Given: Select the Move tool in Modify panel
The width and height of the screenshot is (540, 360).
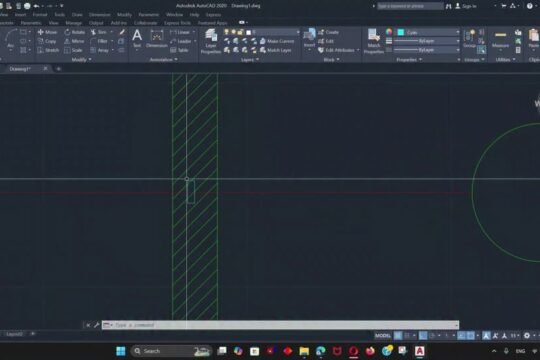Looking at the screenshot, I should 47,32.
